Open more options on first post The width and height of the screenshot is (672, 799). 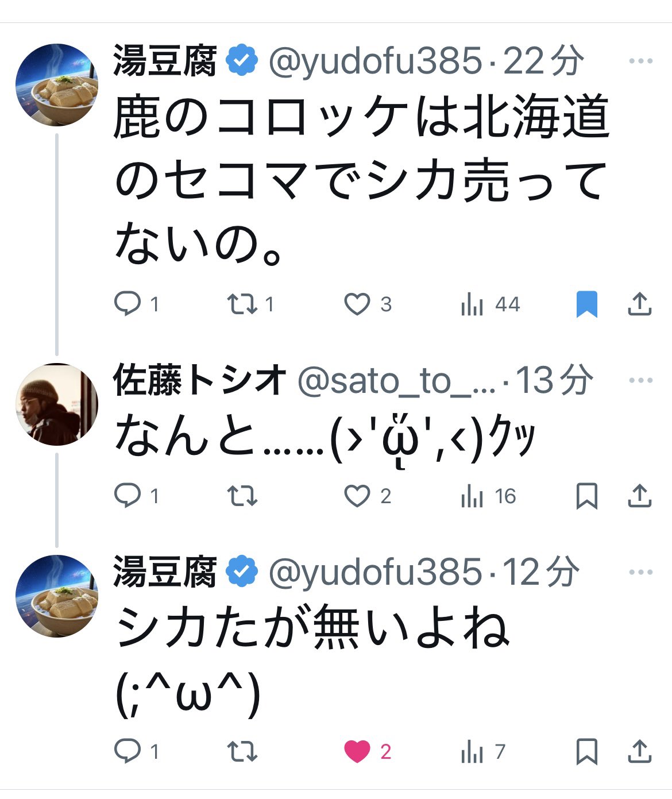pyautogui.click(x=641, y=61)
